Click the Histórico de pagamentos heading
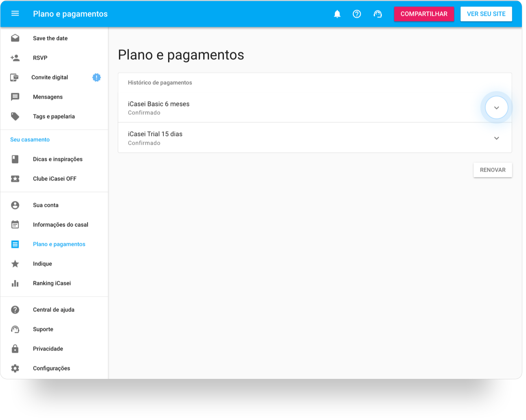The image size is (526, 420). (x=160, y=83)
